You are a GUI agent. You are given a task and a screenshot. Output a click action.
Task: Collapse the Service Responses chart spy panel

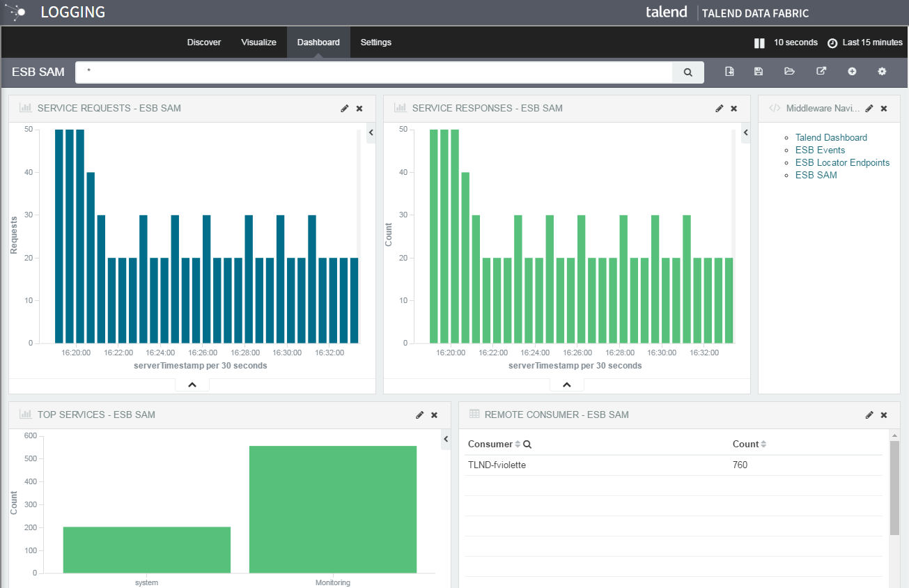pyautogui.click(x=567, y=385)
